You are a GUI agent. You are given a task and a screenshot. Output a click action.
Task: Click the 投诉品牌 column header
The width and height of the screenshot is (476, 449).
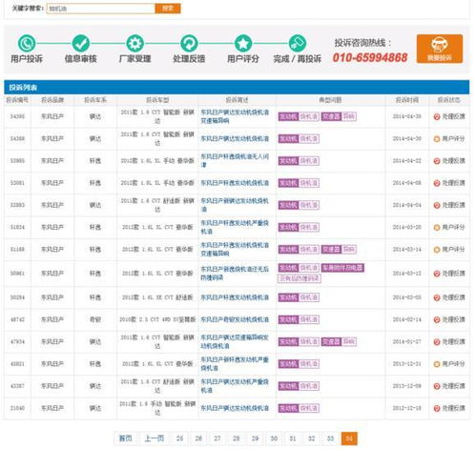(52, 100)
